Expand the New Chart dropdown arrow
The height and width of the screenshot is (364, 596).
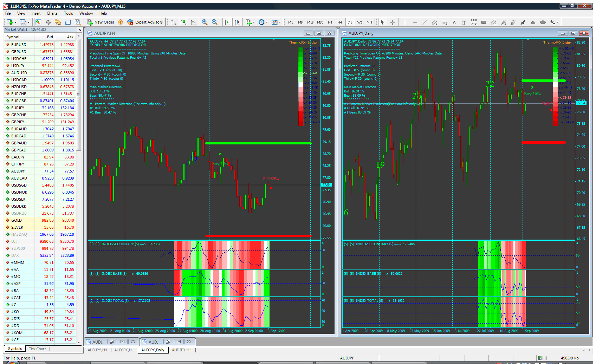[15, 22]
